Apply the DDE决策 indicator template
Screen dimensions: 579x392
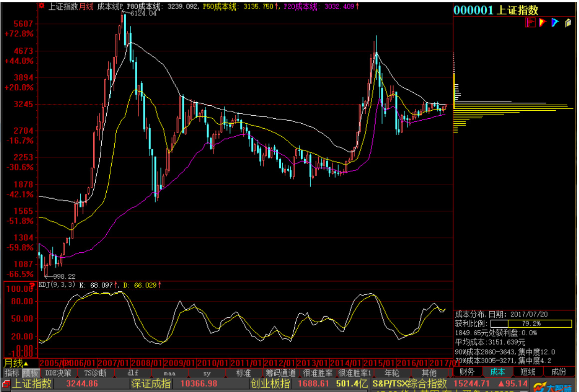[x=58, y=373]
